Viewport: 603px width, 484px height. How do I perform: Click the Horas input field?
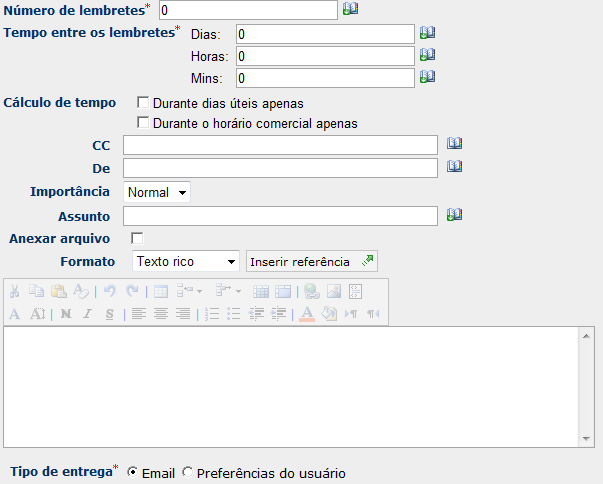324,56
